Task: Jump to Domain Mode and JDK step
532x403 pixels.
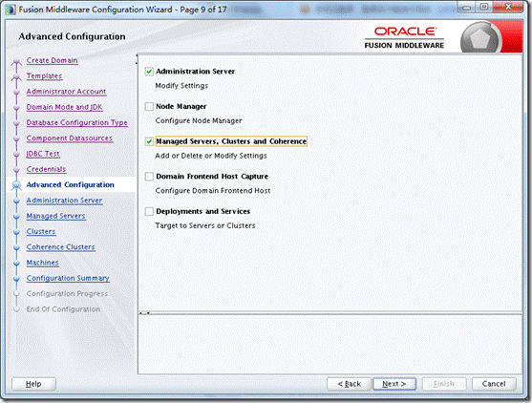Action: [64, 107]
